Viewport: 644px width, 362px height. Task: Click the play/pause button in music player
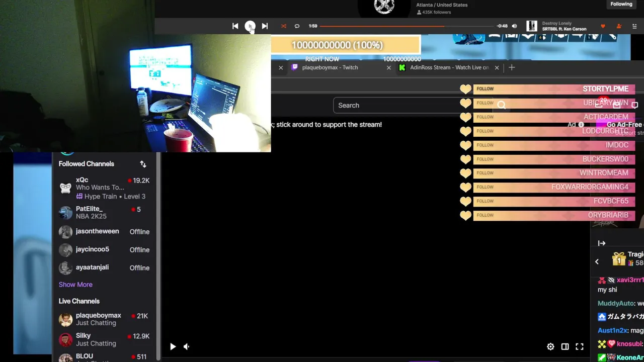pos(250,26)
